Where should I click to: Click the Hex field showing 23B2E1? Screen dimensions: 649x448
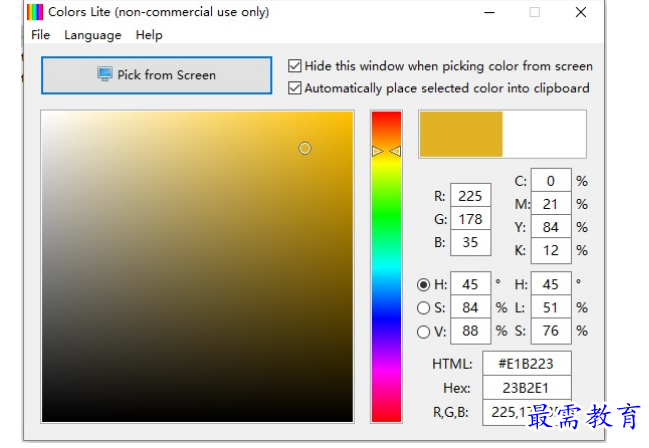coord(527,388)
